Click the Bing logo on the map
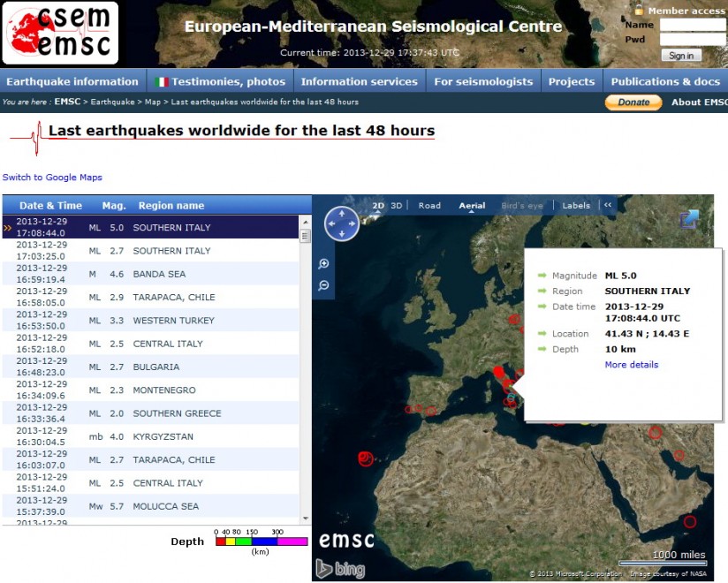The image size is (728, 583). 340,569
